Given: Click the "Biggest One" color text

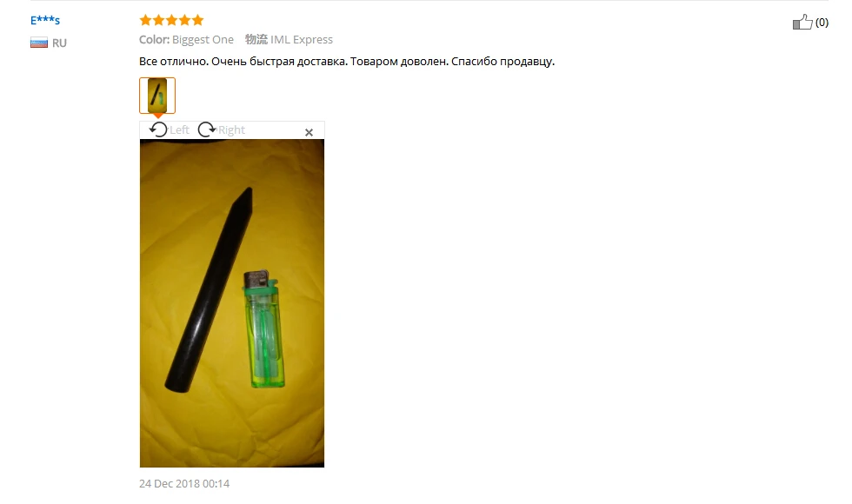Looking at the screenshot, I should [x=203, y=40].
